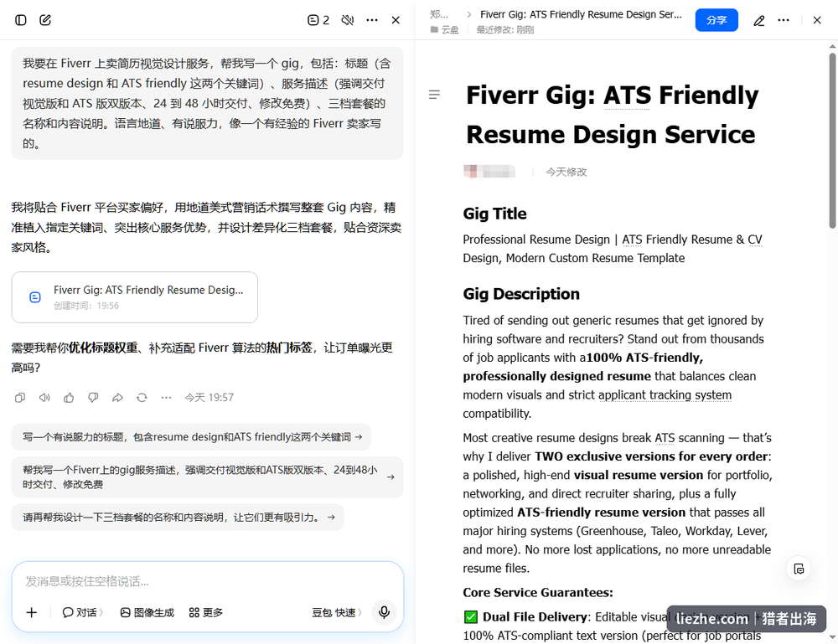Image resolution: width=838 pixels, height=644 pixels.
Task: Share the reply with the arrow icon
Action: coord(117,397)
